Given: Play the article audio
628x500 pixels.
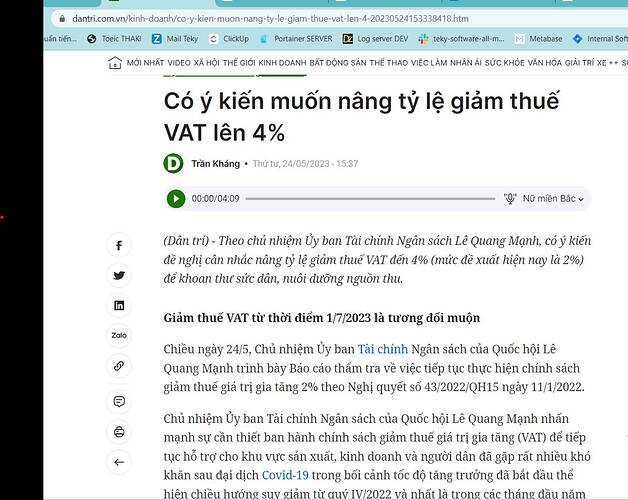Looking at the screenshot, I should [x=176, y=199].
